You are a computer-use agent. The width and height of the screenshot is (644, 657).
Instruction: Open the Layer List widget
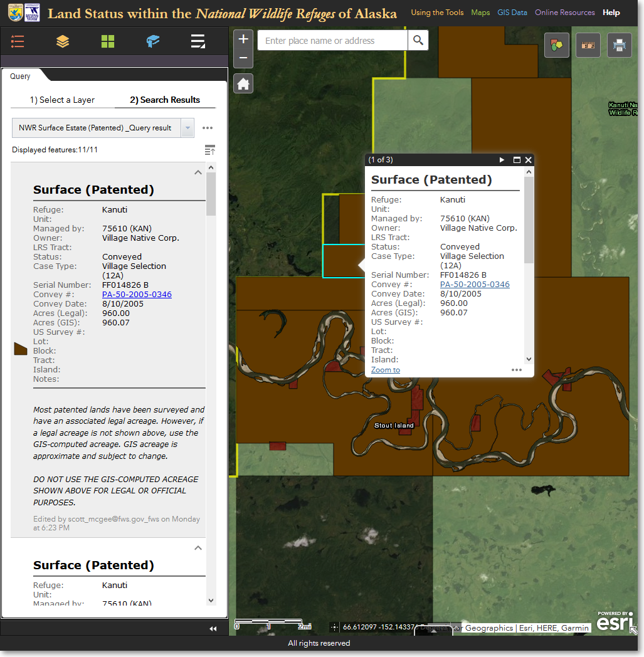click(63, 41)
